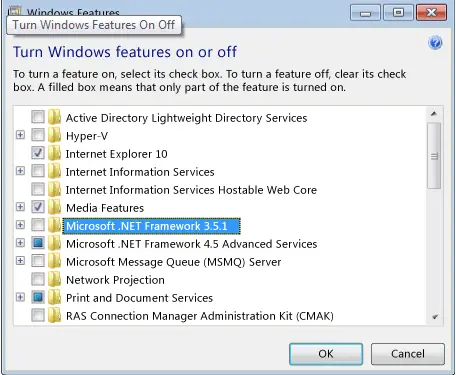
Task: Open the blue help question mark icon
Action: (x=435, y=43)
